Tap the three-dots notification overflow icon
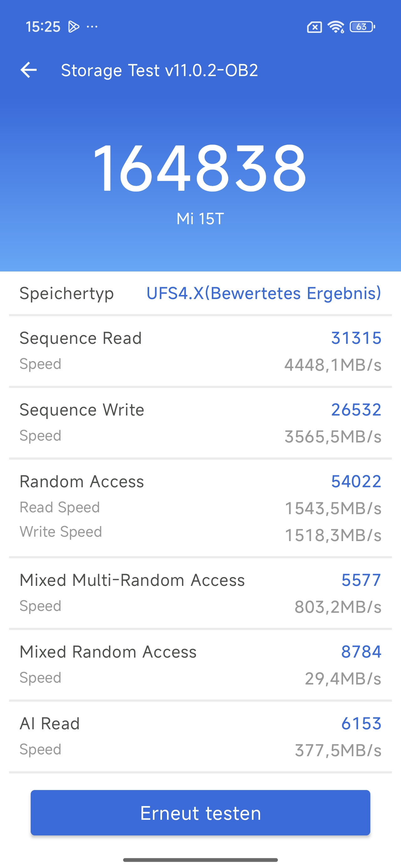 click(x=92, y=27)
